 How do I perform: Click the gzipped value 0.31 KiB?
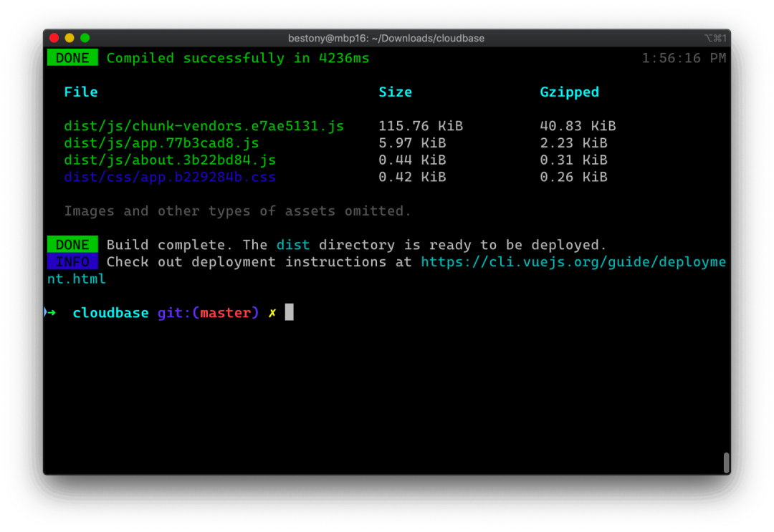tap(573, 160)
